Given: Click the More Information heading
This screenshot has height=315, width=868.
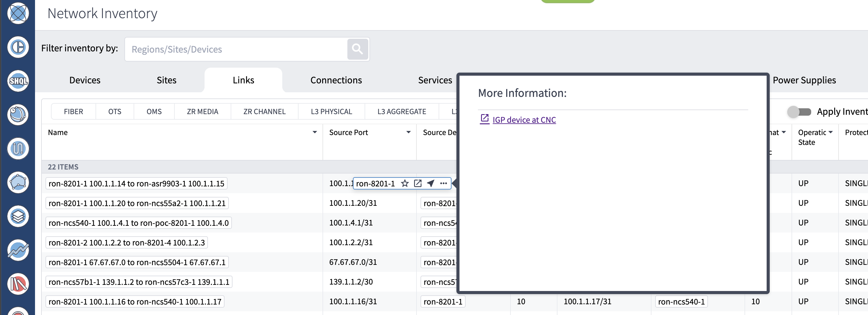Looking at the screenshot, I should 522,93.
